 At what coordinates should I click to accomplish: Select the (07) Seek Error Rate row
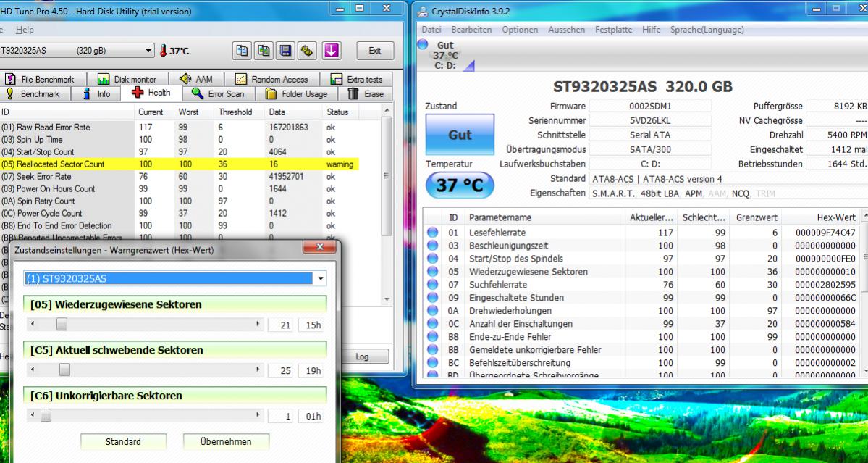180,176
